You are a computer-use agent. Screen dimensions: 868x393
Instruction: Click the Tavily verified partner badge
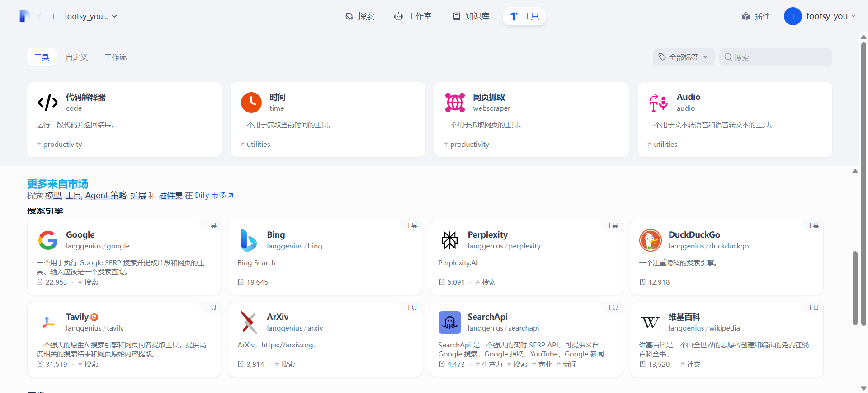[94, 317]
